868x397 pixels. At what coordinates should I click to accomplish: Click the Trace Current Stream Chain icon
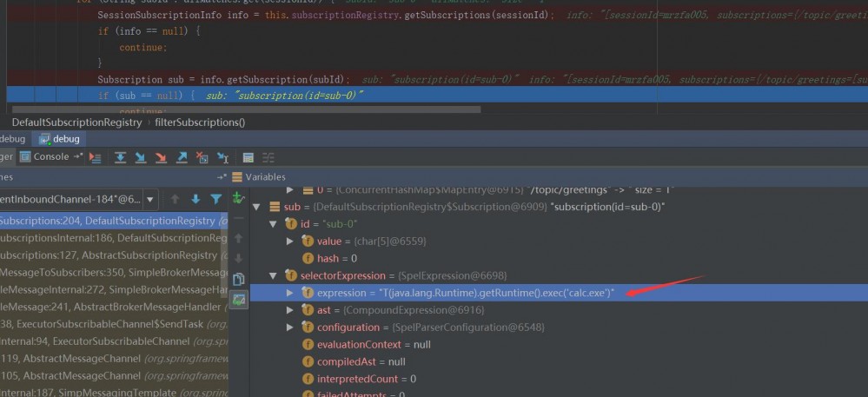coord(268,158)
